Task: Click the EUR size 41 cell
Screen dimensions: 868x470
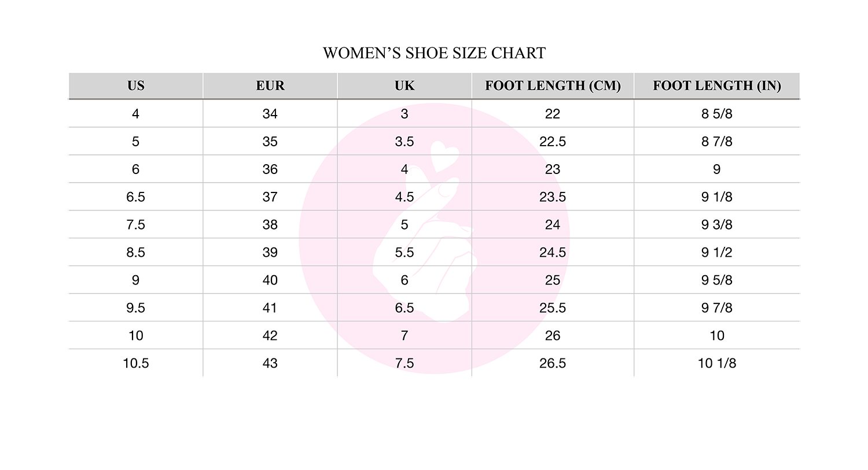Action: [x=270, y=308]
